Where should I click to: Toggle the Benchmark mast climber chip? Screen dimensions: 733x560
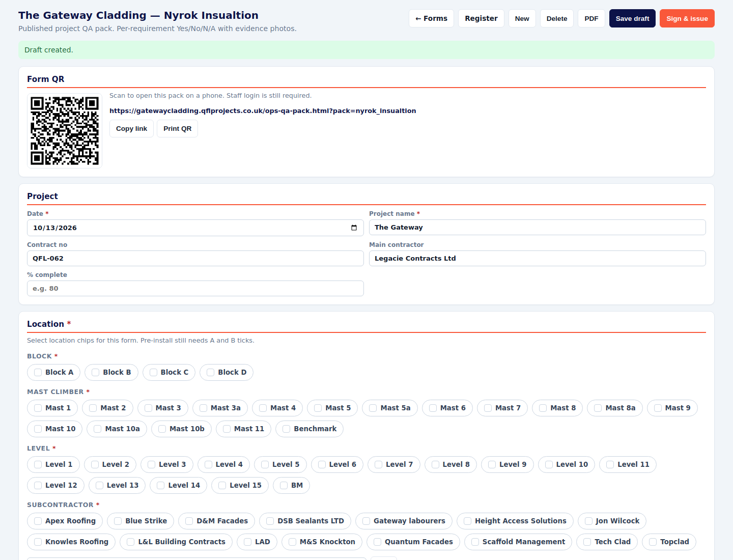point(309,429)
